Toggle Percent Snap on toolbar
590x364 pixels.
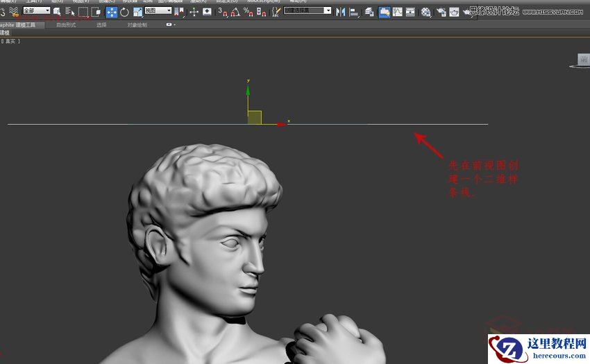(247, 12)
